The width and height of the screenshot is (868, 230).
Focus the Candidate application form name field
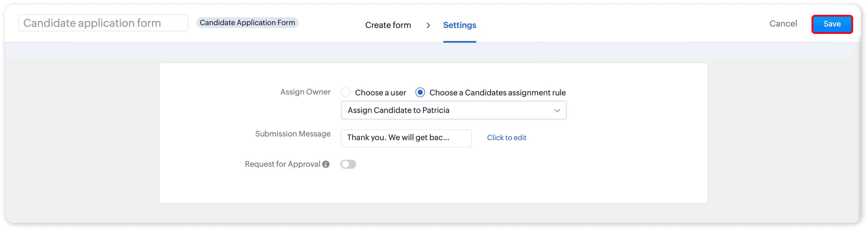tap(103, 23)
